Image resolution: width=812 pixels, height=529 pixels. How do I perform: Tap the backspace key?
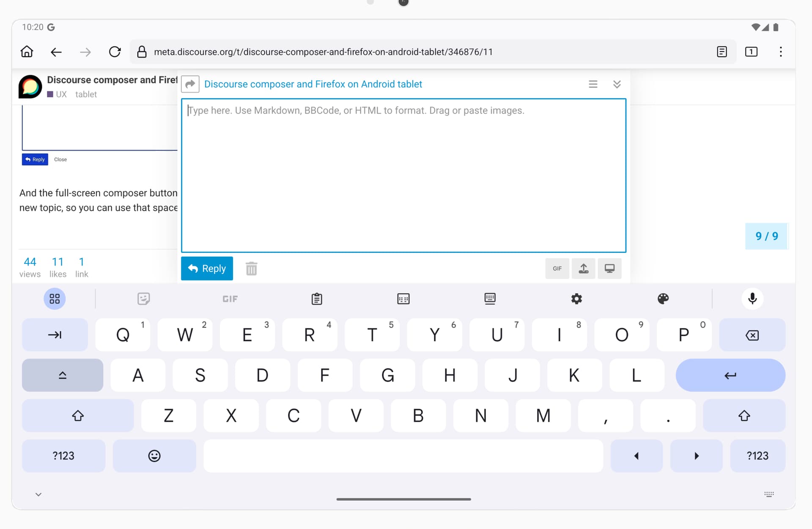[x=752, y=335]
